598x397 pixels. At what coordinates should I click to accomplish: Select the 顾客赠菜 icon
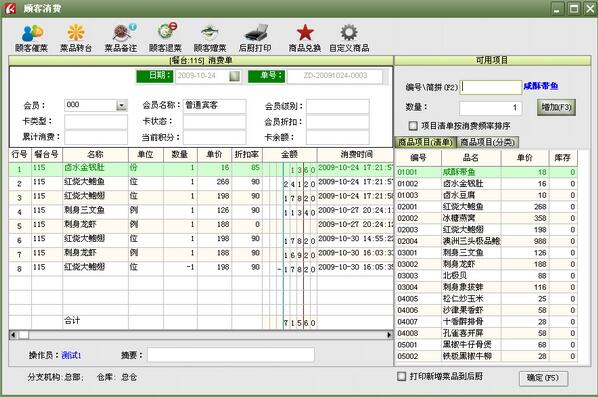click(x=210, y=37)
